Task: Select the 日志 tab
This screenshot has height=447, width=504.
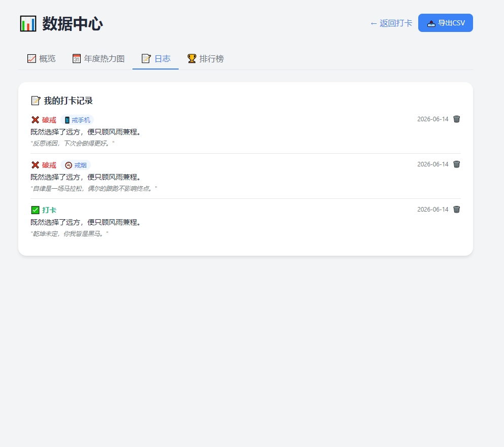Action: [156, 59]
